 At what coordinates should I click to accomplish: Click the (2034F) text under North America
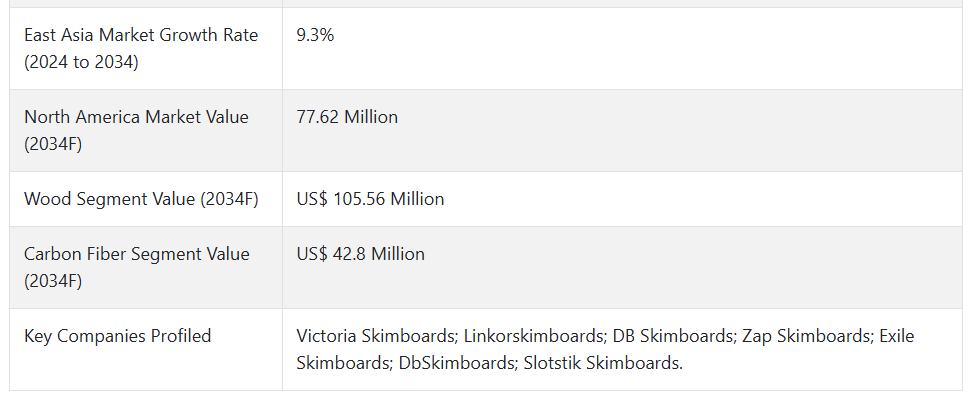(x=53, y=144)
